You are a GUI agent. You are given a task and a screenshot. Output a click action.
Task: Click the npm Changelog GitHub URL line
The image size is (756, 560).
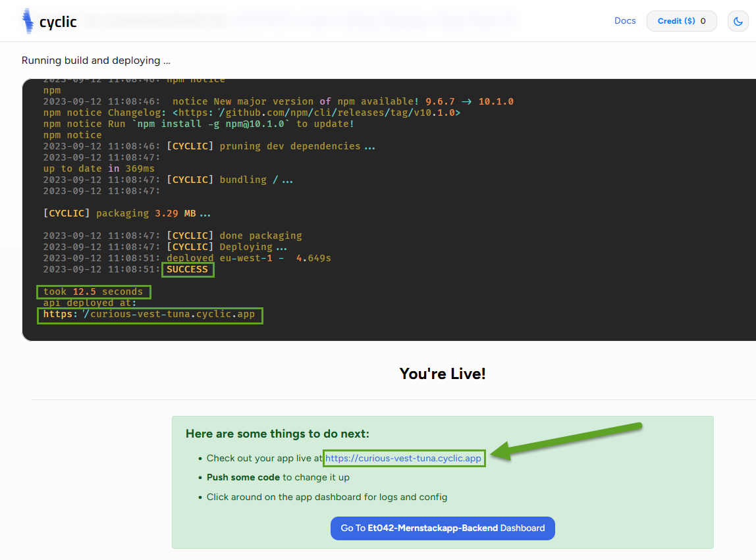point(252,113)
